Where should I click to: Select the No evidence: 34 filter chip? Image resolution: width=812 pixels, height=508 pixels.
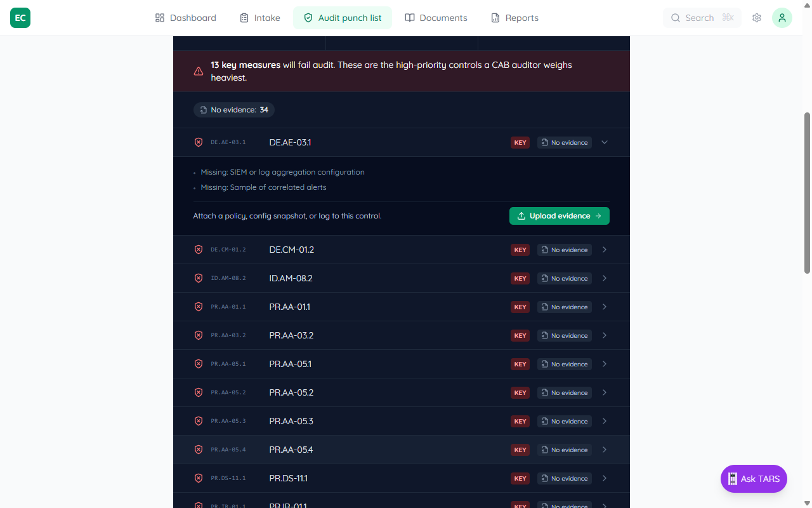(x=233, y=109)
